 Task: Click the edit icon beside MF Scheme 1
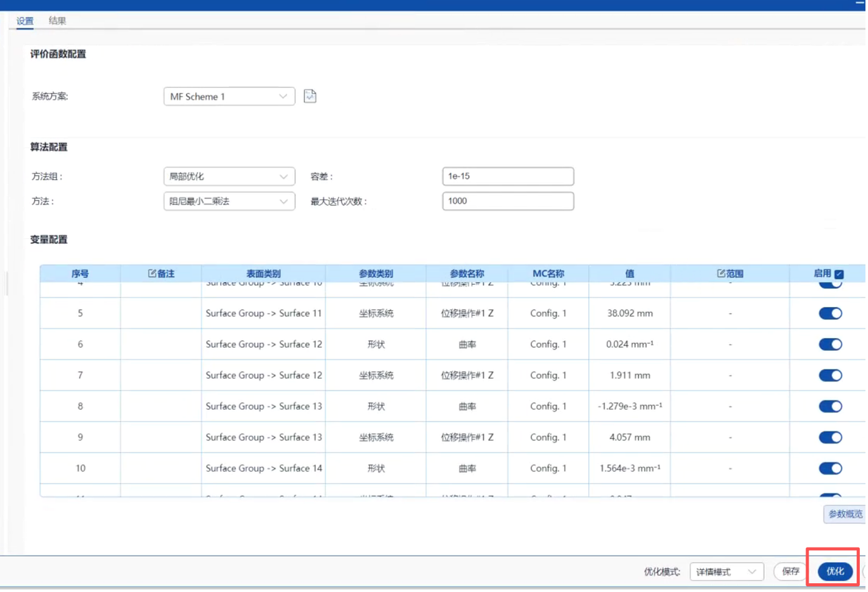pyautogui.click(x=310, y=96)
